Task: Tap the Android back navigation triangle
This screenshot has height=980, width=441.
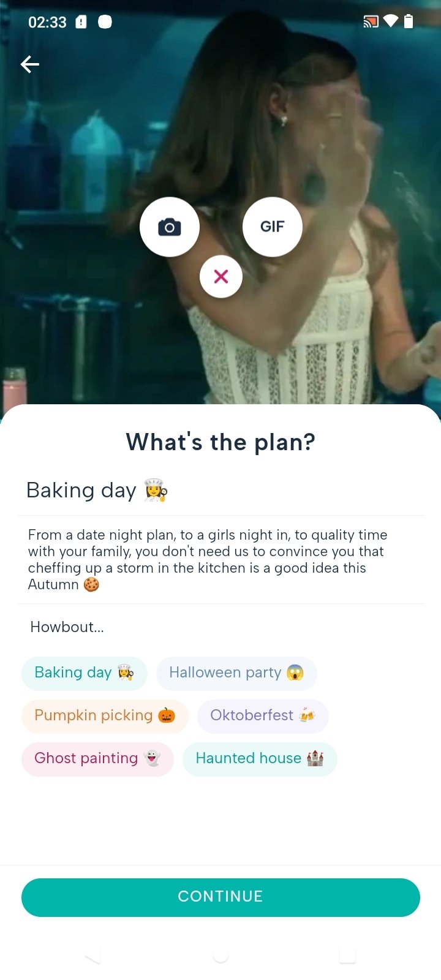Action: (93, 955)
